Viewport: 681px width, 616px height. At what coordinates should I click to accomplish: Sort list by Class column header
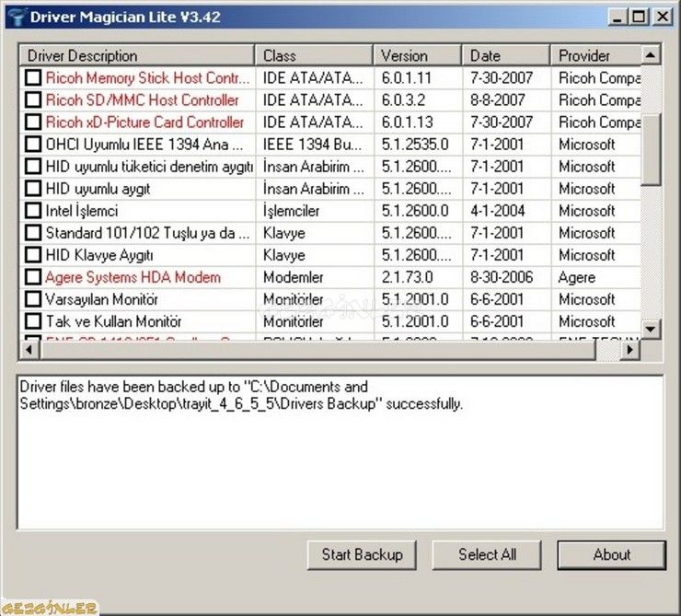pyautogui.click(x=315, y=55)
